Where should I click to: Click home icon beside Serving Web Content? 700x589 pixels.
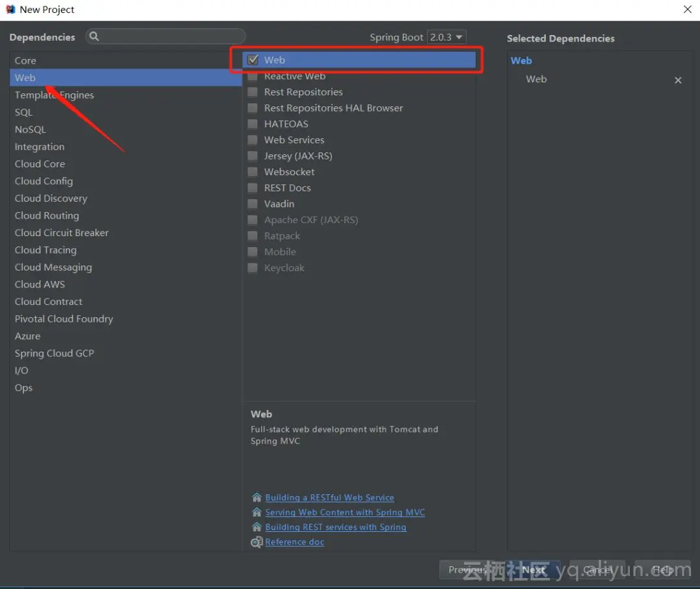pyautogui.click(x=257, y=512)
